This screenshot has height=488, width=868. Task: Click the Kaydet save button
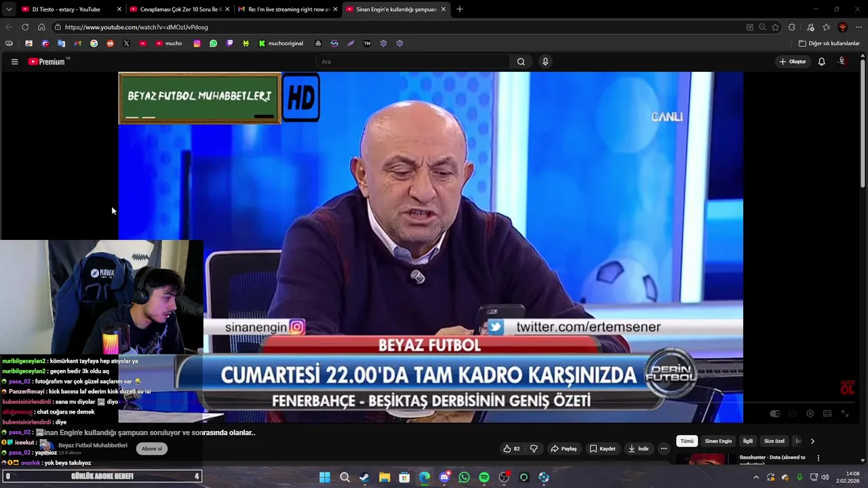click(602, 449)
